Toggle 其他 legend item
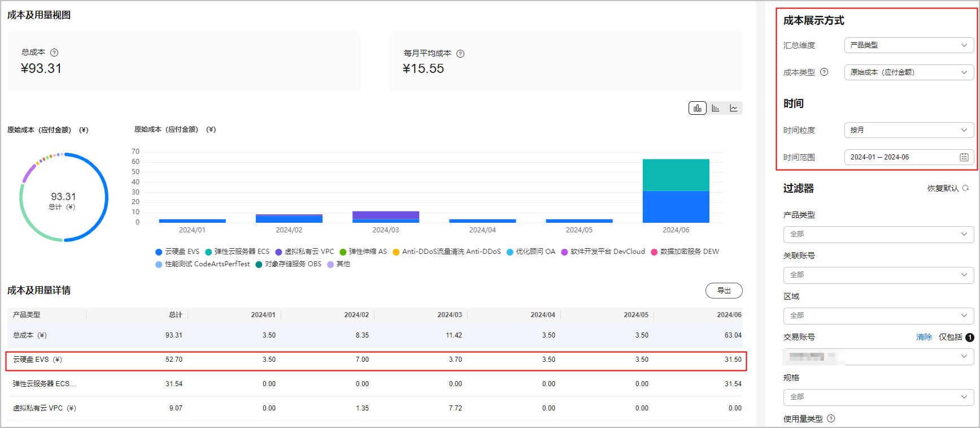 coord(339,264)
